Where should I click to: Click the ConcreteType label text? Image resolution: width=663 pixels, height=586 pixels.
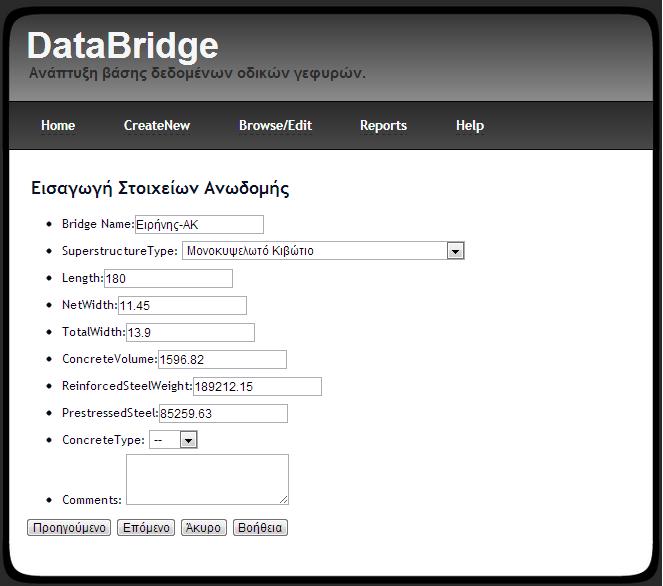coord(103,440)
